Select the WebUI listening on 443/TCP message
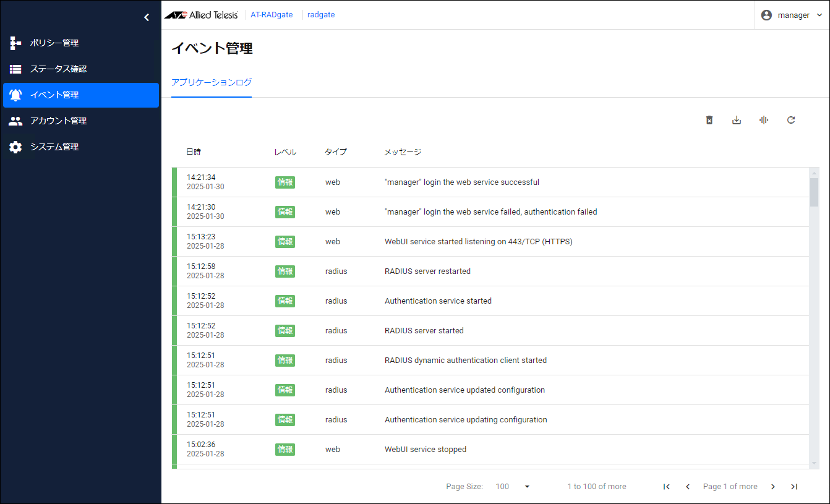830x504 pixels. pos(479,242)
